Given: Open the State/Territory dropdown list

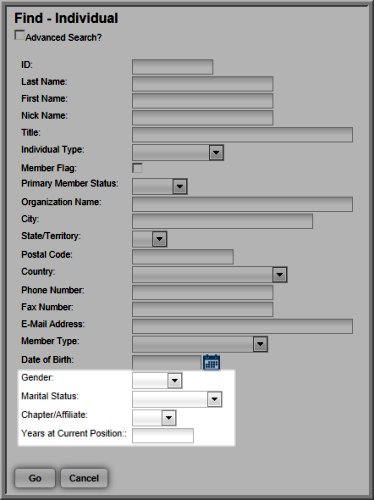Looking at the screenshot, I should (149, 239).
